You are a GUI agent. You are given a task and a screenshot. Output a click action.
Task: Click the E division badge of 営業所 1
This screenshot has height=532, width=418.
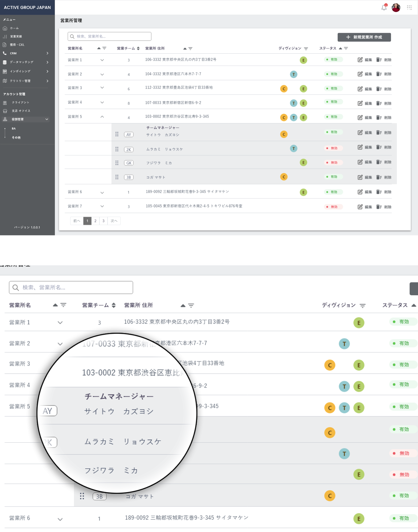[x=303, y=60]
